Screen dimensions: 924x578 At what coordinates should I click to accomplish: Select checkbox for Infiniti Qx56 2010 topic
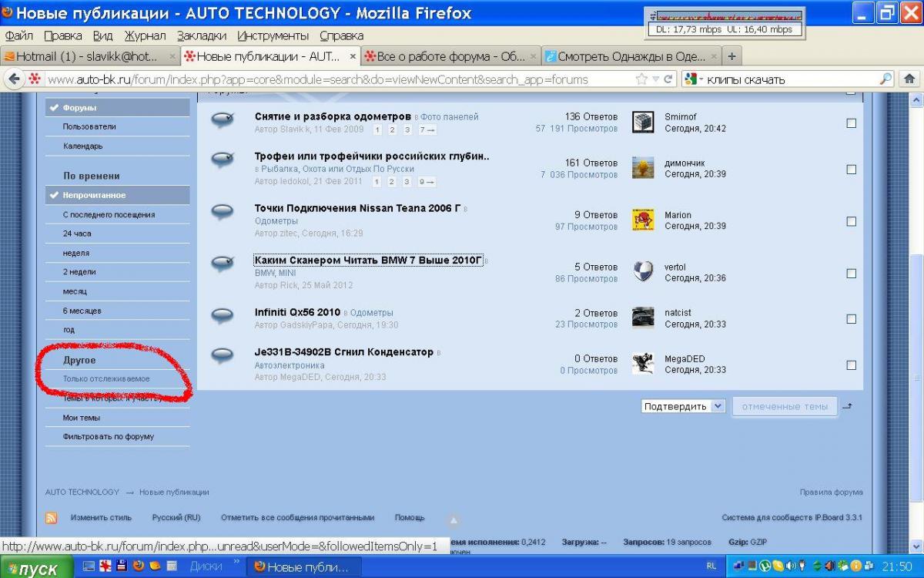point(851,319)
